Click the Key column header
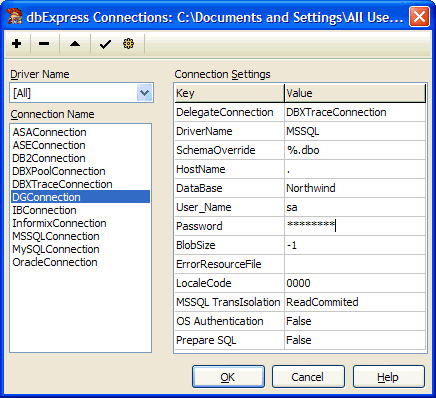436x398 pixels. [x=229, y=93]
